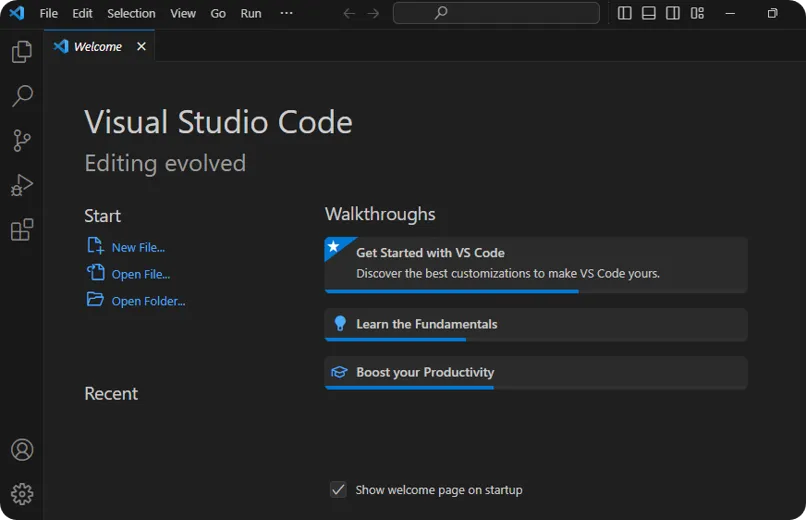
Task: Click the command center search box
Action: point(496,13)
